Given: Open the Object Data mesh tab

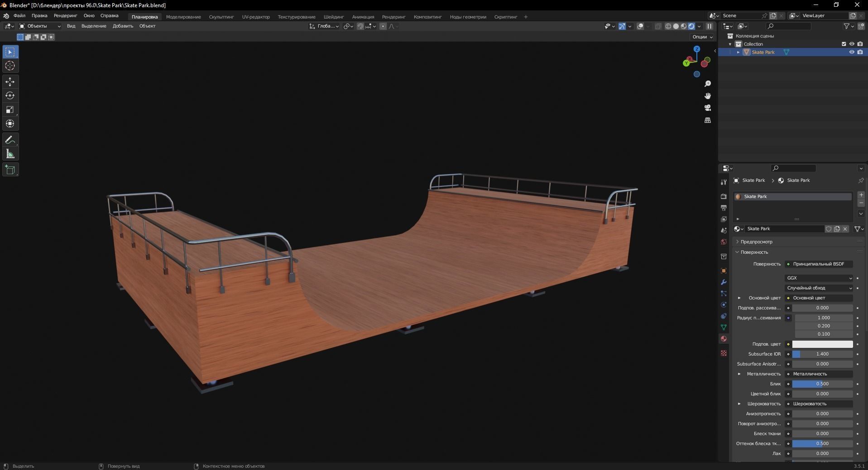Looking at the screenshot, I should (724, 328).
